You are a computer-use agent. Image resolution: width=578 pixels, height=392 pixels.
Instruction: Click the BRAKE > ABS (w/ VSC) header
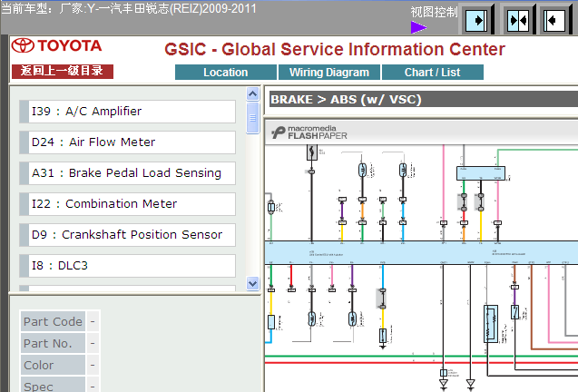424,100
